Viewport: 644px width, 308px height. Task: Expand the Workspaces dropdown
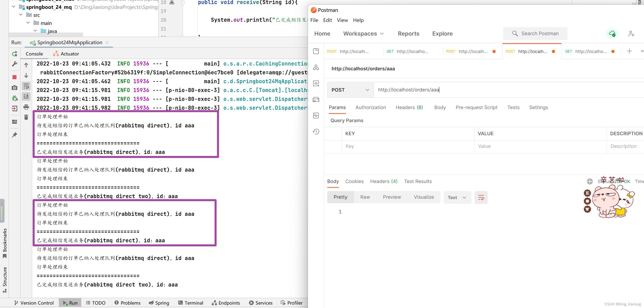(x=363, y=34)
